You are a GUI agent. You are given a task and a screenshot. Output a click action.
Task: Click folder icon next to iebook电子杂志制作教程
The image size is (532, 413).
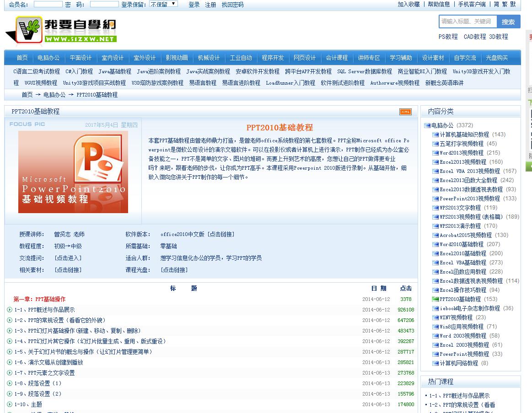pyautogui.click(x=435, y=308)
